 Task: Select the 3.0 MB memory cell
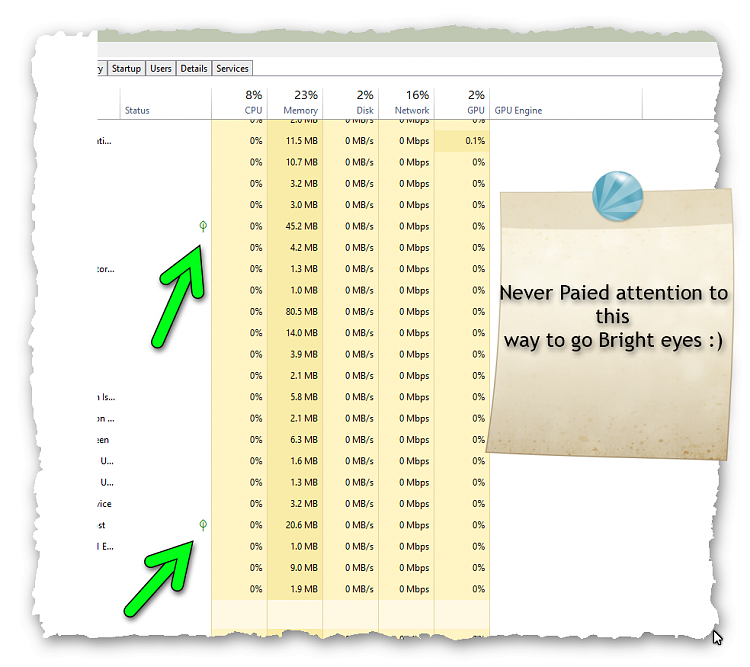[x=295, y=205]
